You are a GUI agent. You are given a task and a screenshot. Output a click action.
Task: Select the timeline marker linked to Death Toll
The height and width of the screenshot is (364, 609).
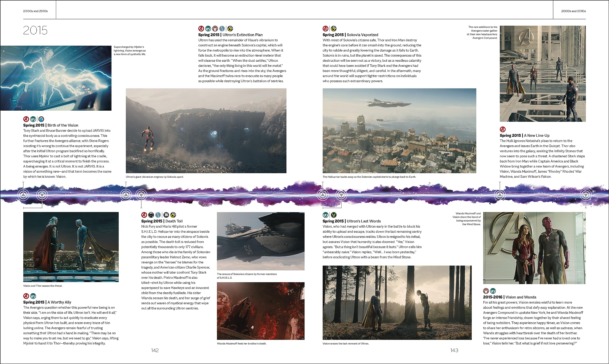tap(141, 195)
